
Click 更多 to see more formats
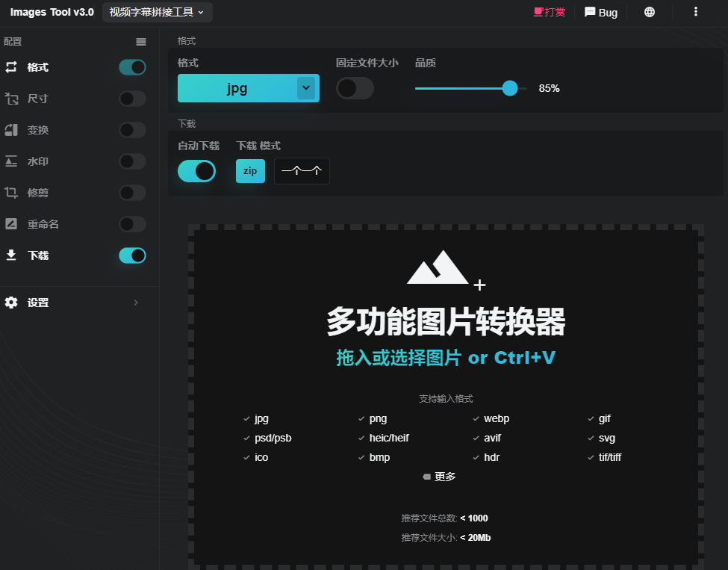[445, 477]
